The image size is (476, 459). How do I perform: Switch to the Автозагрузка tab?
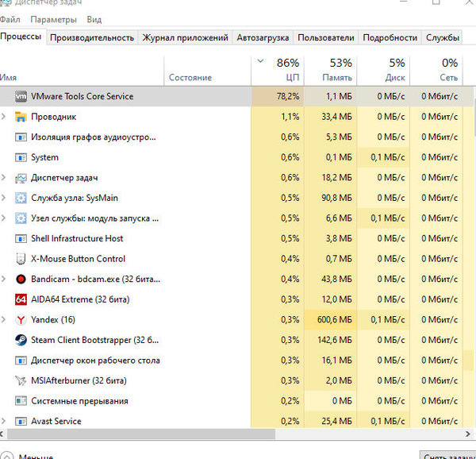coord(263,37)
